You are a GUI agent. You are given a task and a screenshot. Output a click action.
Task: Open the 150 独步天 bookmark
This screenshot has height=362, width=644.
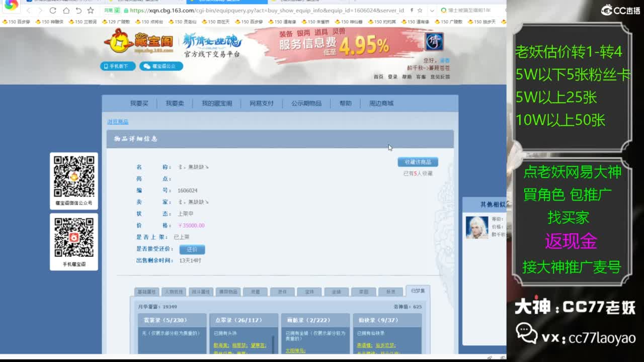[481, 22]
